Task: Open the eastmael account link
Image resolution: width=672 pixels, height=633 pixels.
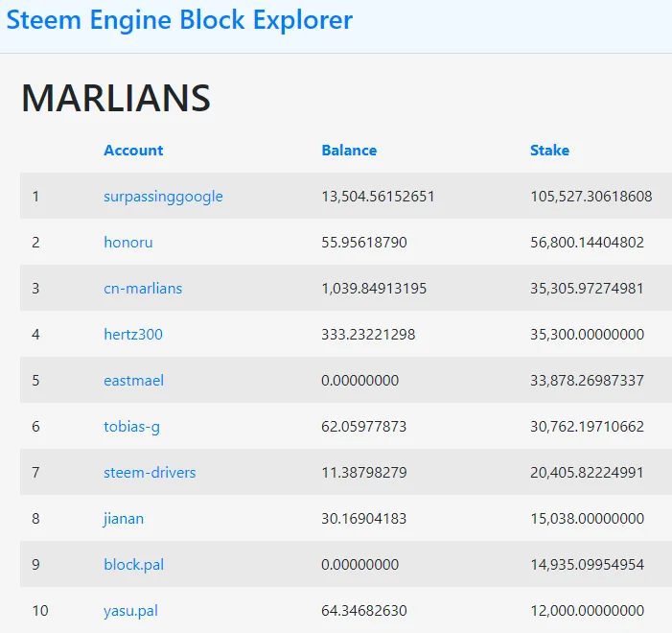Action: 133,381
